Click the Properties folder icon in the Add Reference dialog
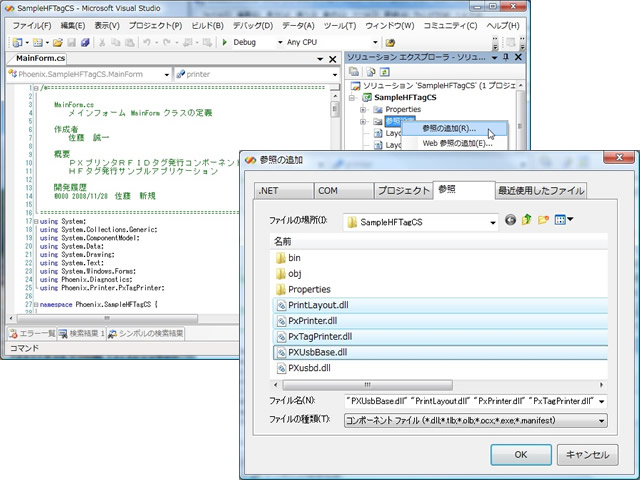This screenshot has height=480, width=640. click(280, 289)
